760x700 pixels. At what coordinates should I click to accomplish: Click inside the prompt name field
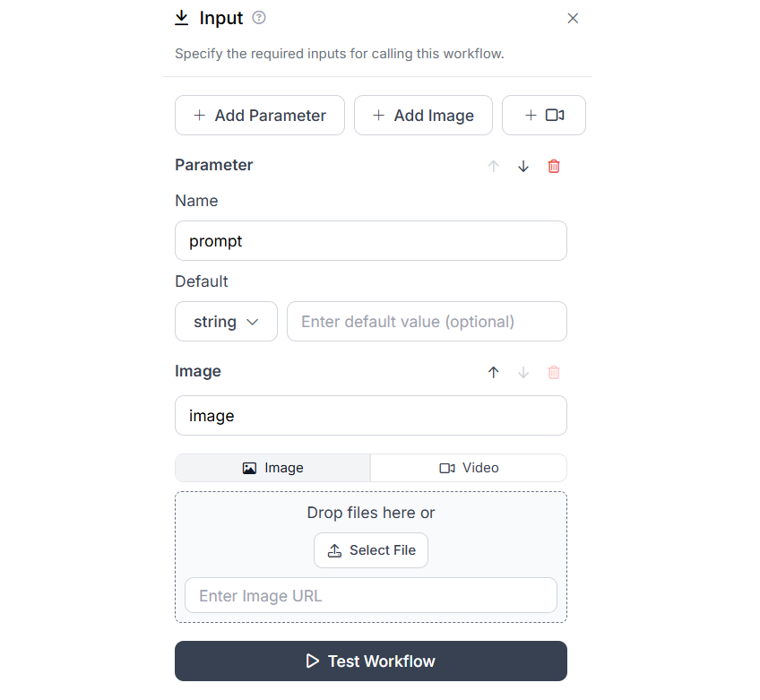[370, 240]
